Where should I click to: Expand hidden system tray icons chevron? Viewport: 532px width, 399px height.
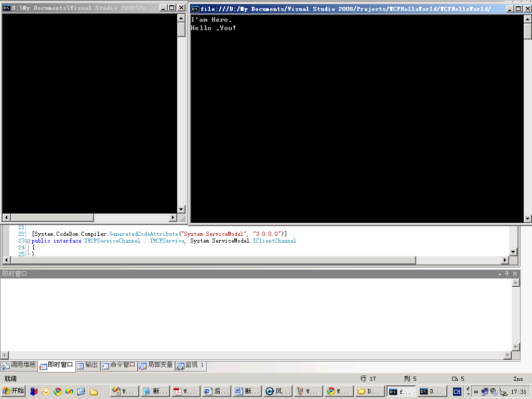click(x=475, y=392)
